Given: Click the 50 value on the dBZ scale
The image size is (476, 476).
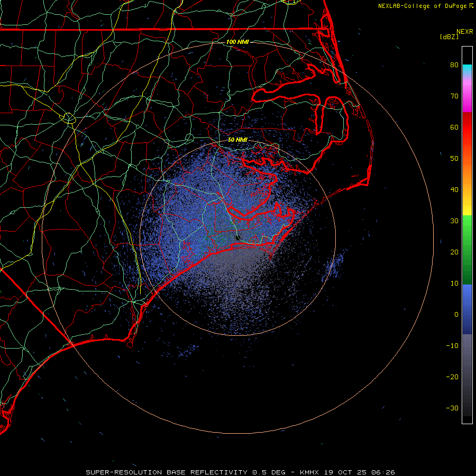Looking at the screenshot, I should tap(454, 159).
